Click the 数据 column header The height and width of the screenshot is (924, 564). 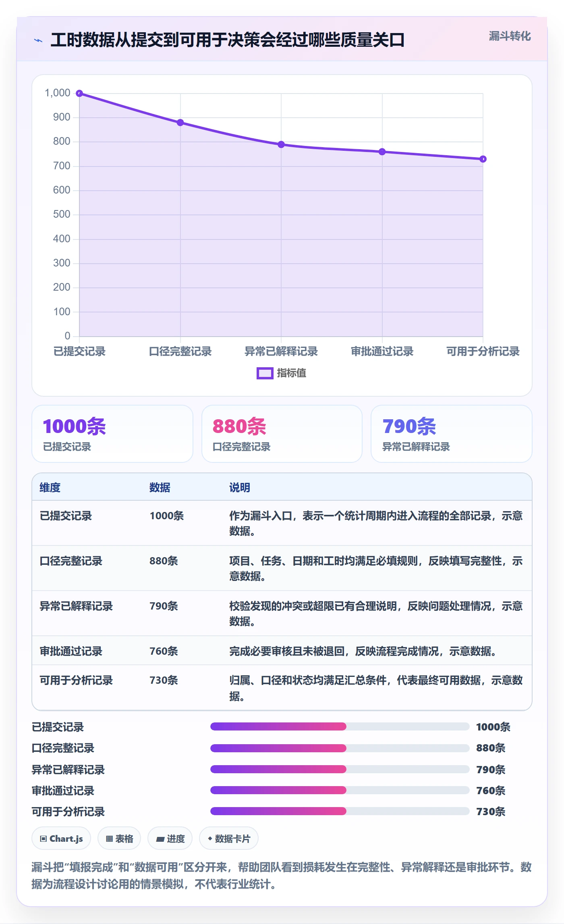tap(160, 487)
